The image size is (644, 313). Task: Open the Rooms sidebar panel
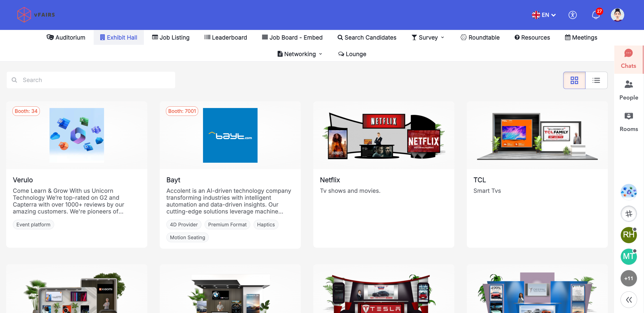click(x=629, y=122)
